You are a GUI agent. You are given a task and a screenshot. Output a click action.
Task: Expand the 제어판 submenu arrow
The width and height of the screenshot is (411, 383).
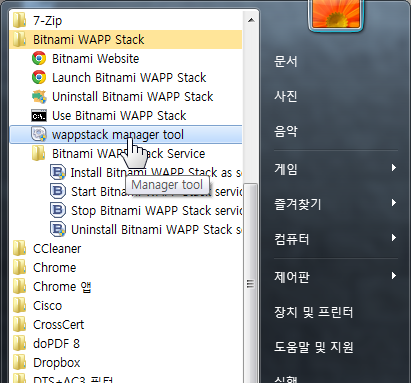(x=394, y=276)
